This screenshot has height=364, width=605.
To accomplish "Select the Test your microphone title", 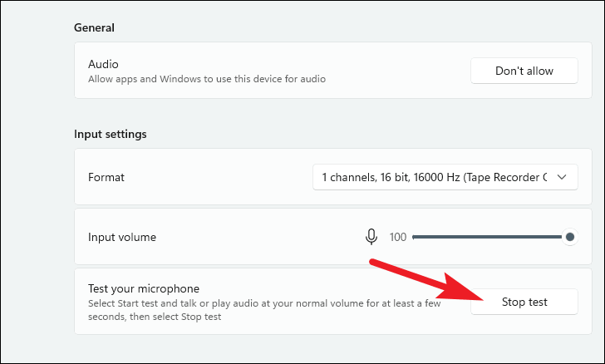I will 144,288.
